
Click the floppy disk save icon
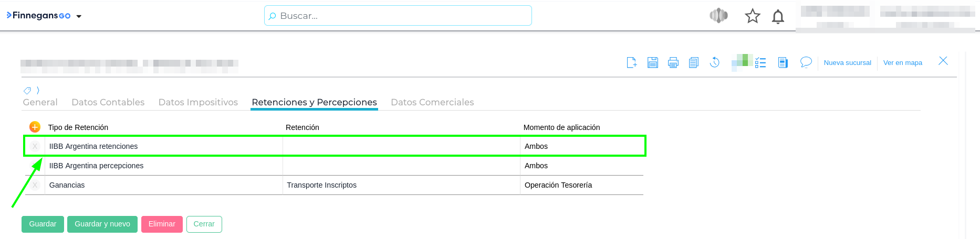click(x=653, y=63)
